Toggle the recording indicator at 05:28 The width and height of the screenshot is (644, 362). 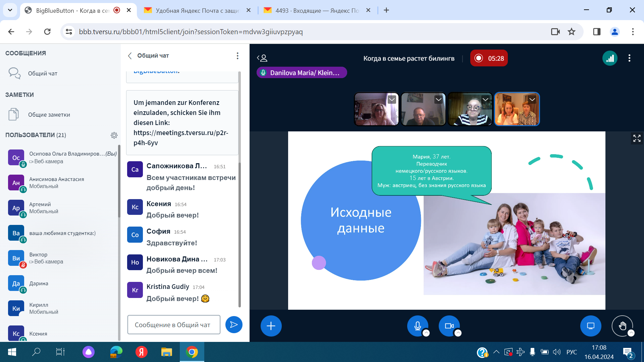coord(489,58)
